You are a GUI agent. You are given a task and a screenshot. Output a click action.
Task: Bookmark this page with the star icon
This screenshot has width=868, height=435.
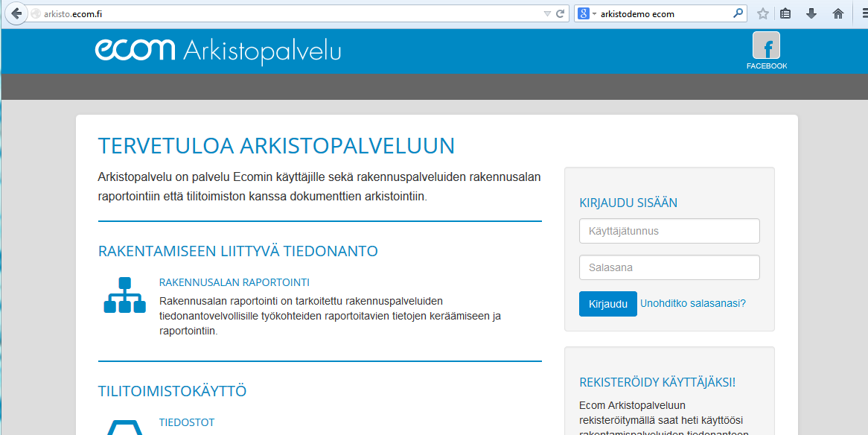(x=763, y=14)
